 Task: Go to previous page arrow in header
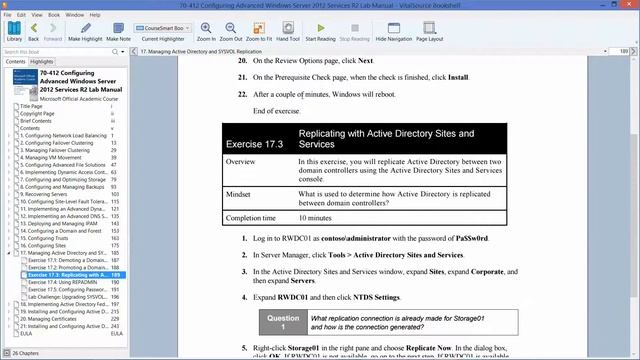coord(134,51)
